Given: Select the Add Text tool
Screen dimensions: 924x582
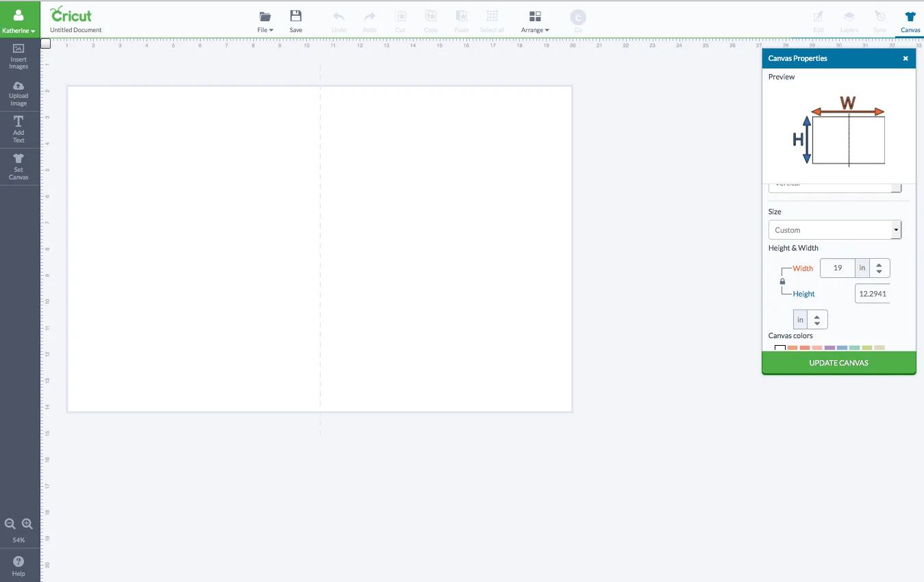Looking at the screenshot, I should pos(18,129).
